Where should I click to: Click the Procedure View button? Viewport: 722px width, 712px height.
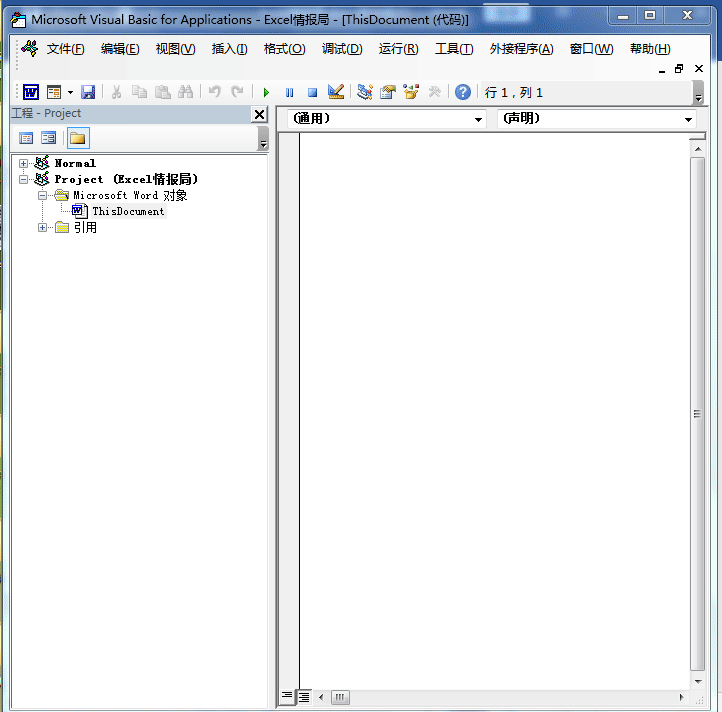pyautogui.click(x=286, y=696)
